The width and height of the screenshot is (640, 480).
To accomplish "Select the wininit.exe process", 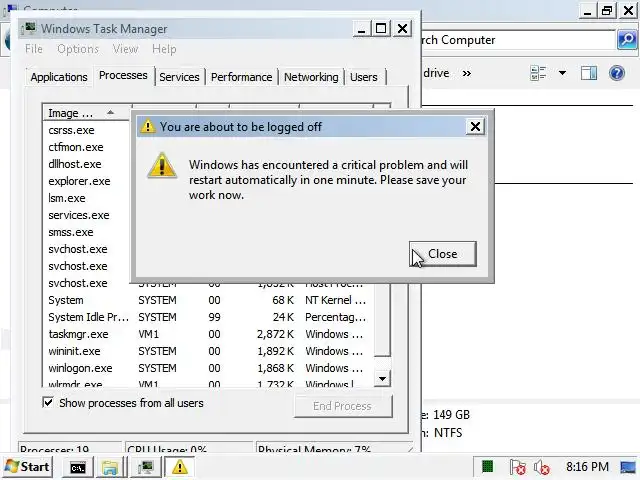I will point(208,351).
